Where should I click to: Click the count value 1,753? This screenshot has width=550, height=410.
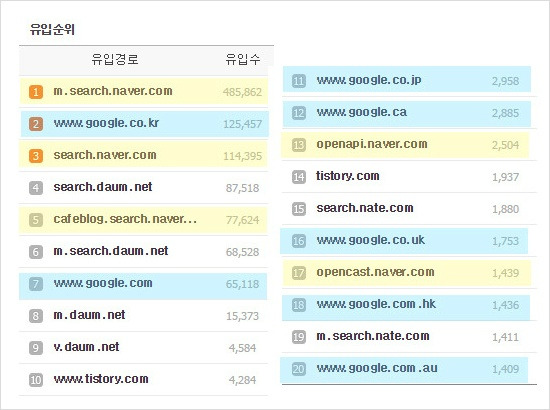505,241
